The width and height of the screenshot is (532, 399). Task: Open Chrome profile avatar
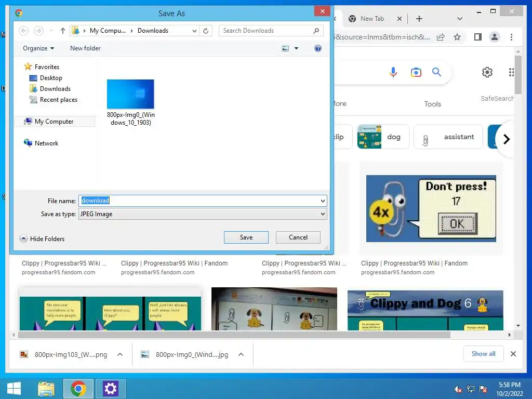coord(495,37)
